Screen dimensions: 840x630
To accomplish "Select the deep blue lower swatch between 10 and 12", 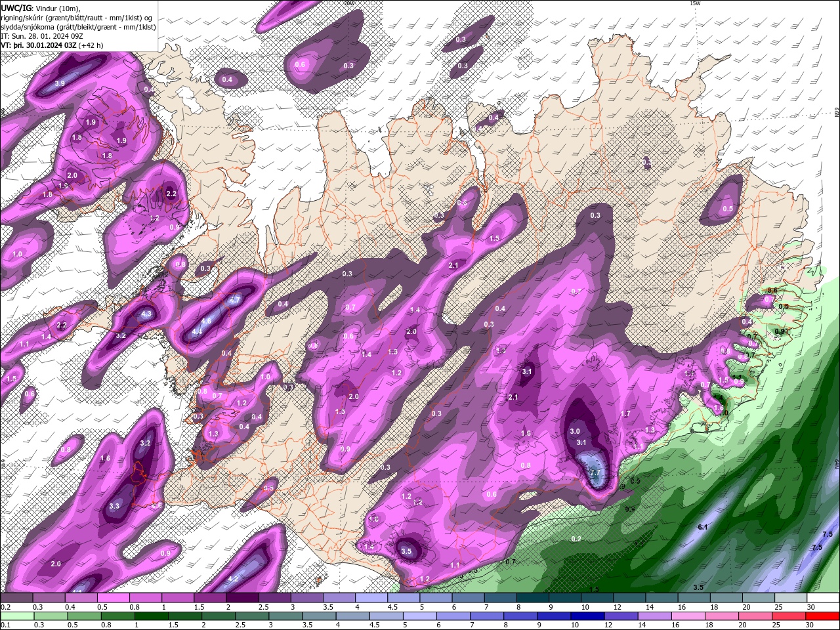I will 587,616.
